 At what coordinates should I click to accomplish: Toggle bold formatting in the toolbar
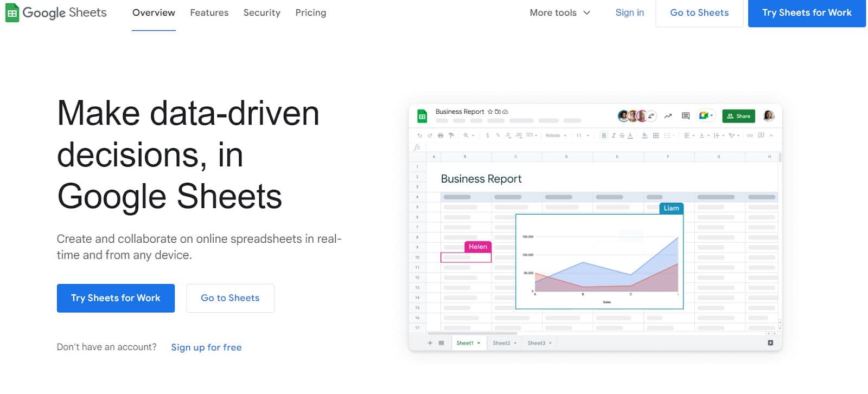604,135
